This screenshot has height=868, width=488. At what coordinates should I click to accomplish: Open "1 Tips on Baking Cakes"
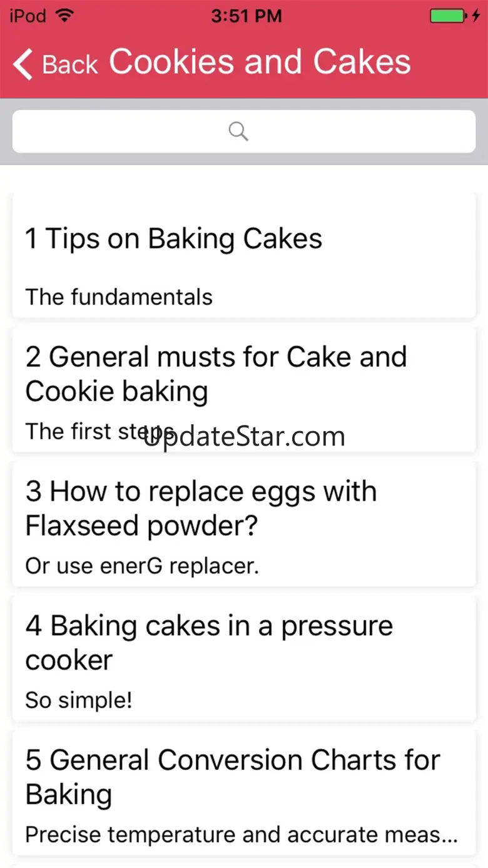coord(174,239)
